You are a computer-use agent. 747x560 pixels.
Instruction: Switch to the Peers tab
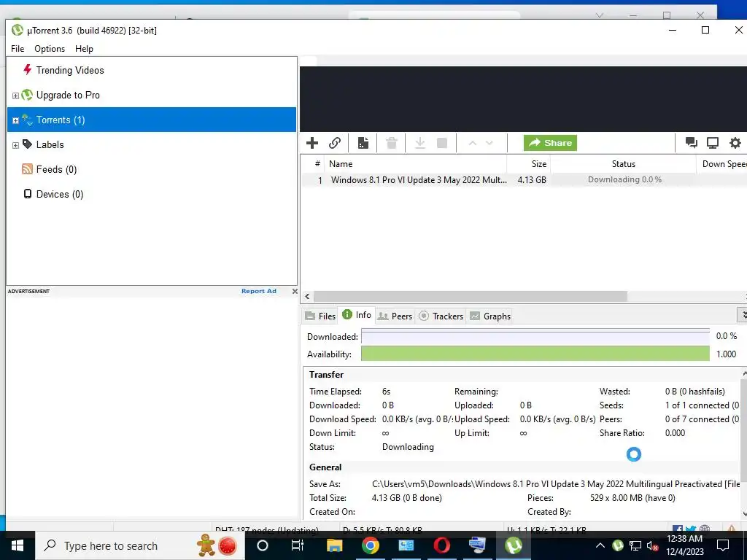tap(395, 316)
